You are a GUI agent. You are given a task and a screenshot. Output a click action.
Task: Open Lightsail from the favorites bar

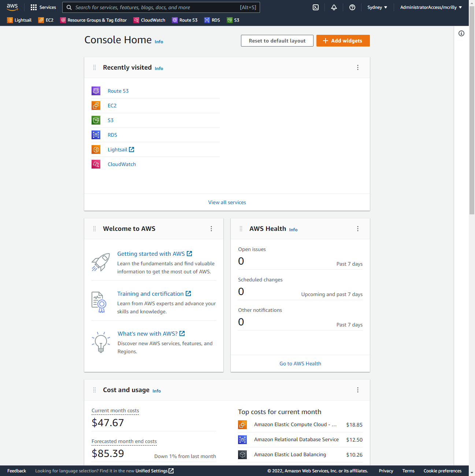pyautogui.click(x=19, y=20)
